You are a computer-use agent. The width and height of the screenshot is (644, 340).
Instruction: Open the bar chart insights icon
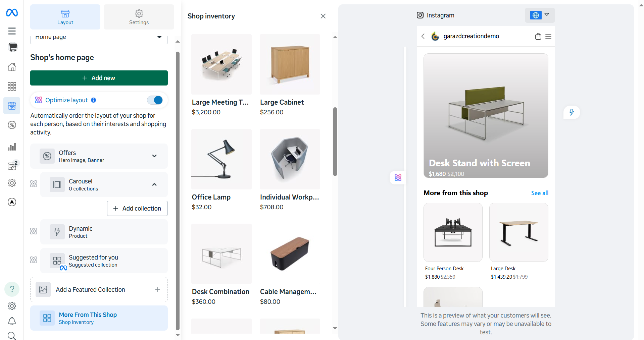[12, 147]
